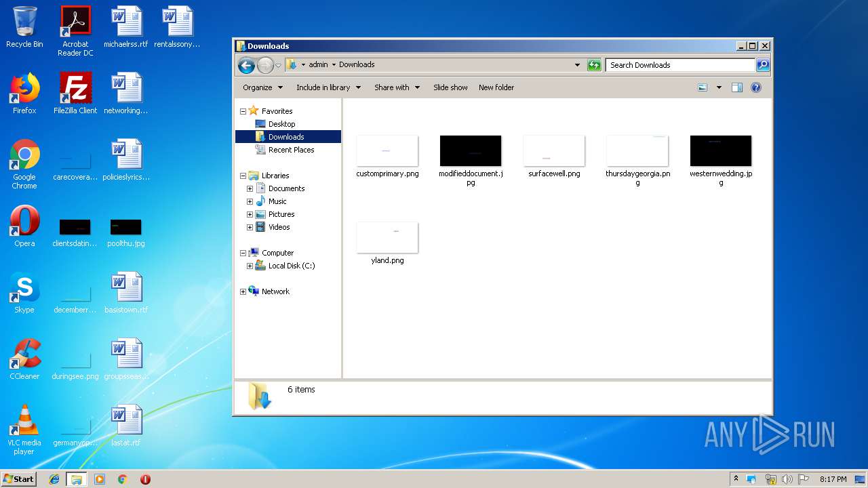Open the Start menu
The image size is (868, 488).
click(19, 479)
